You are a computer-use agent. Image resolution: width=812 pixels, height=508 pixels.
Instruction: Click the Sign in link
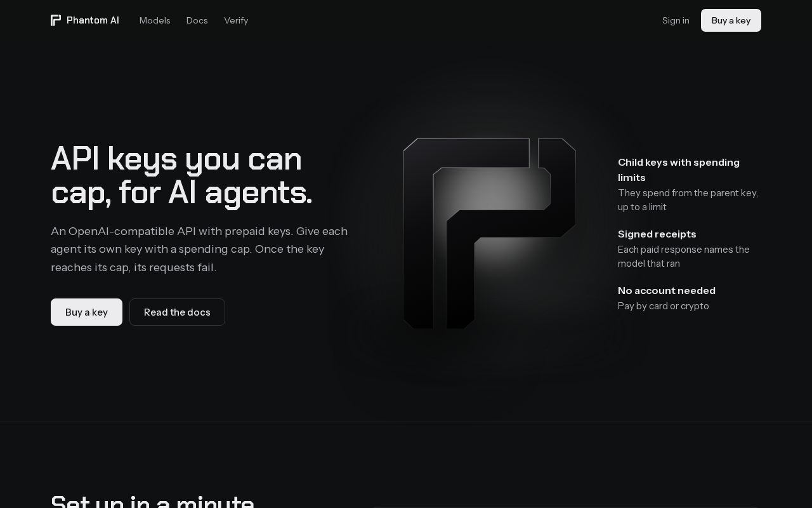pyautogui.click(x=676, y=20)
